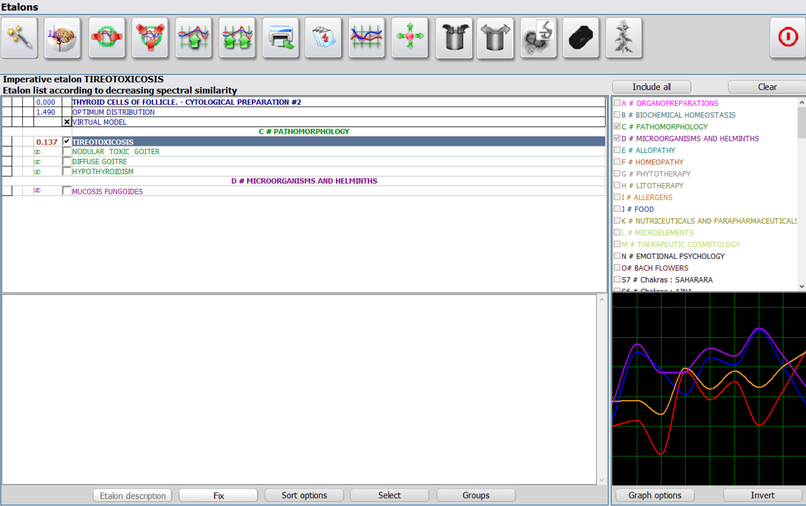Enable the E # ALLOPATHY group checkbox

coord(617,151)
